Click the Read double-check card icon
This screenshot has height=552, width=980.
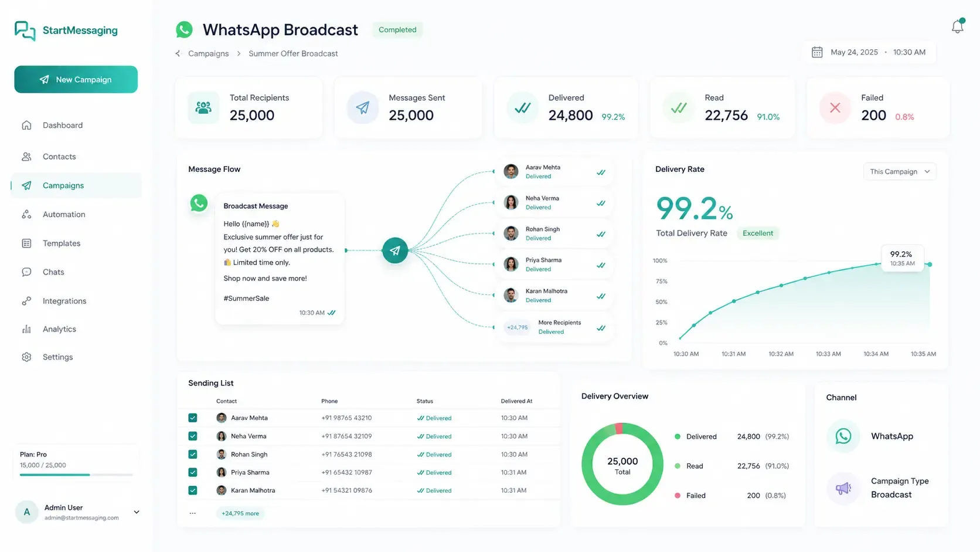coord(679,107)
